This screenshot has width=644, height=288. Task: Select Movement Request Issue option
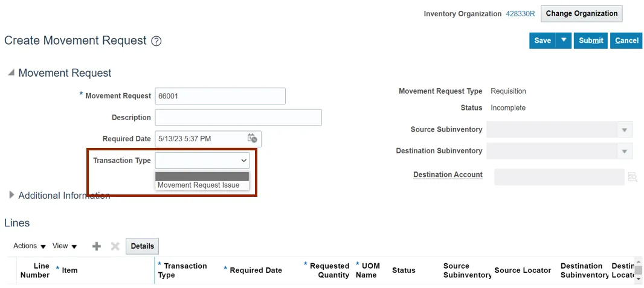pyautogui.click(x=198, y=185)
